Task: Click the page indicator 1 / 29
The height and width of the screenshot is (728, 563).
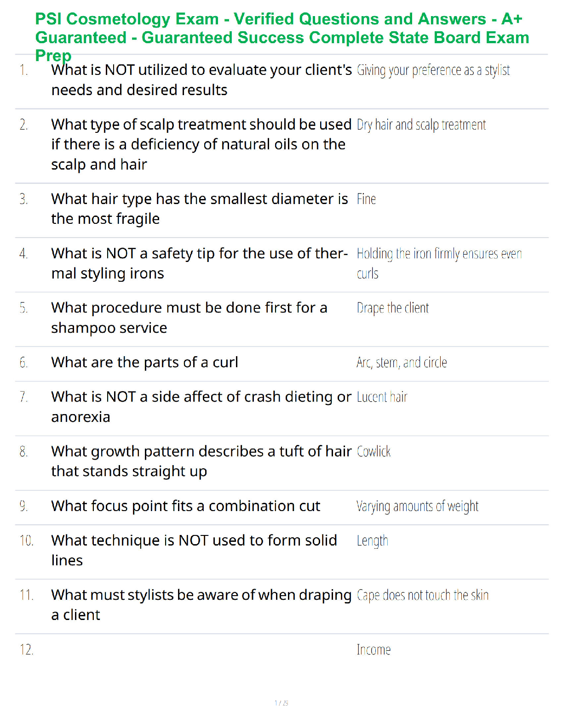Action: pos(281,703)
